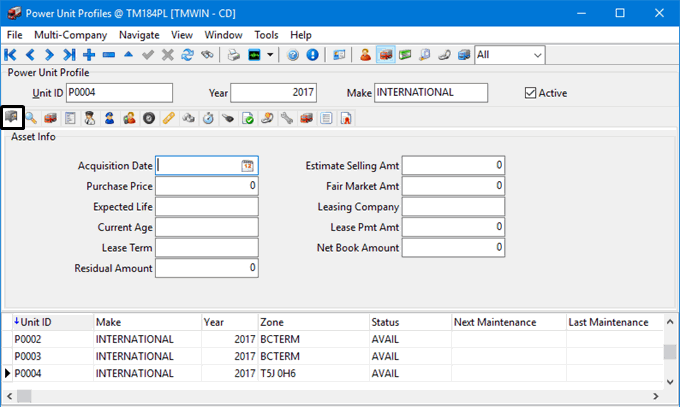
Task: Open the Acquisition Date calendar picker
Action: 247,166
